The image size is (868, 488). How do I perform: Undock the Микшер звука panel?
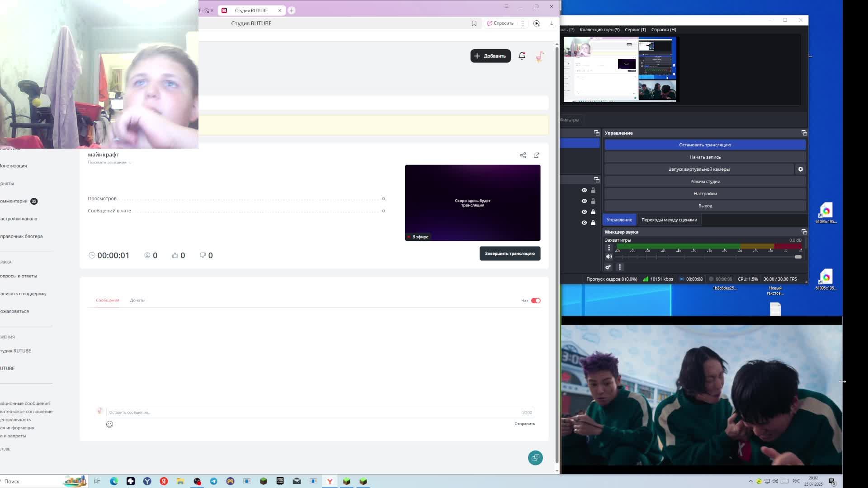pyautogui.click(x=804, y=232)
